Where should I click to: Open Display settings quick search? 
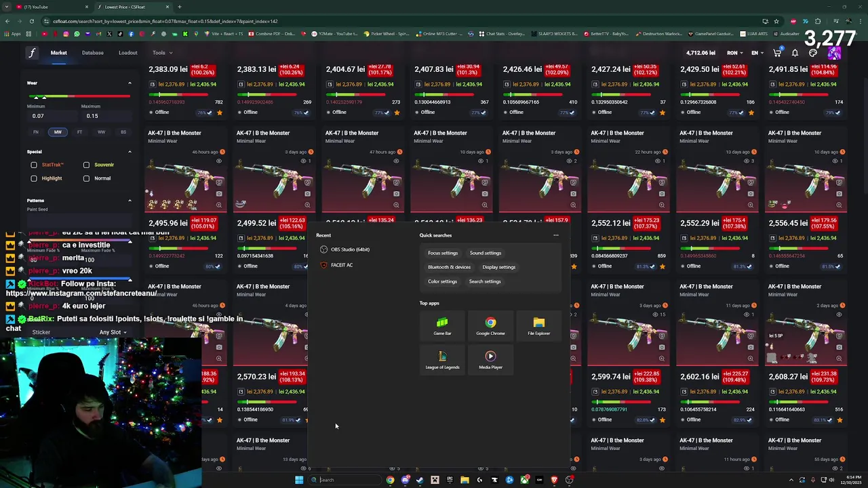[x=499, y=267]
